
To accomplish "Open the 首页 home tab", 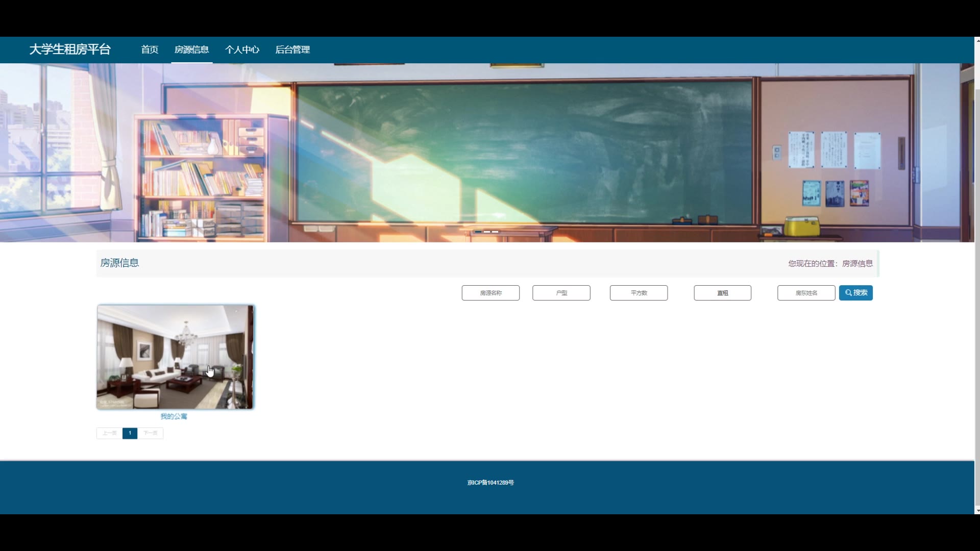I will [x=150, y=49].
